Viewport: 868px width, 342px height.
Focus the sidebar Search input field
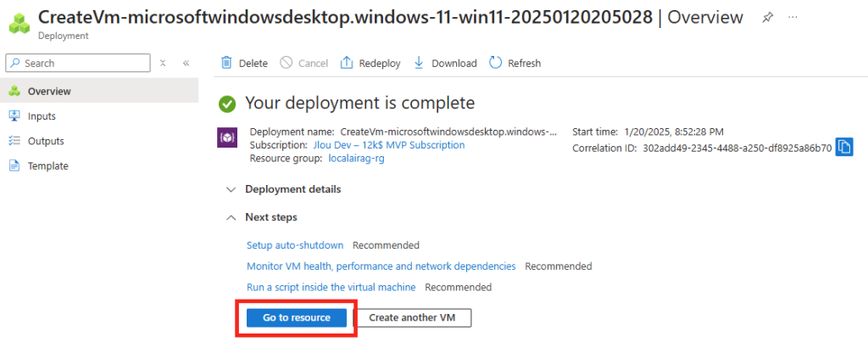coord(78,63)
